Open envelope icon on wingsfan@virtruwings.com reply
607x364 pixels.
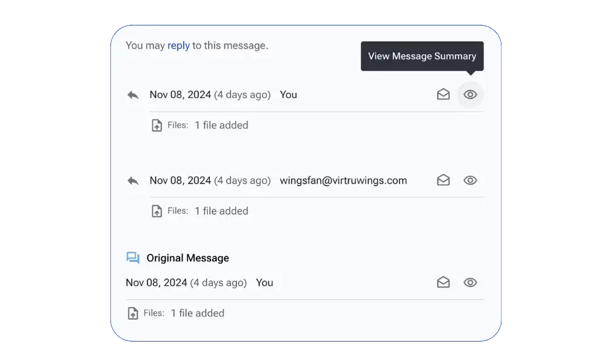[443, 180]
